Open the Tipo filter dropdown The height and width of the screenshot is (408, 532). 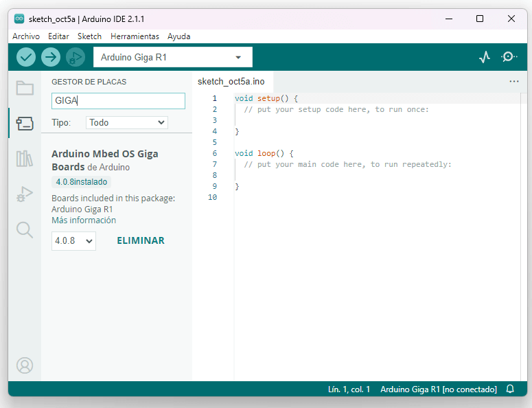(x=127, y=122)
